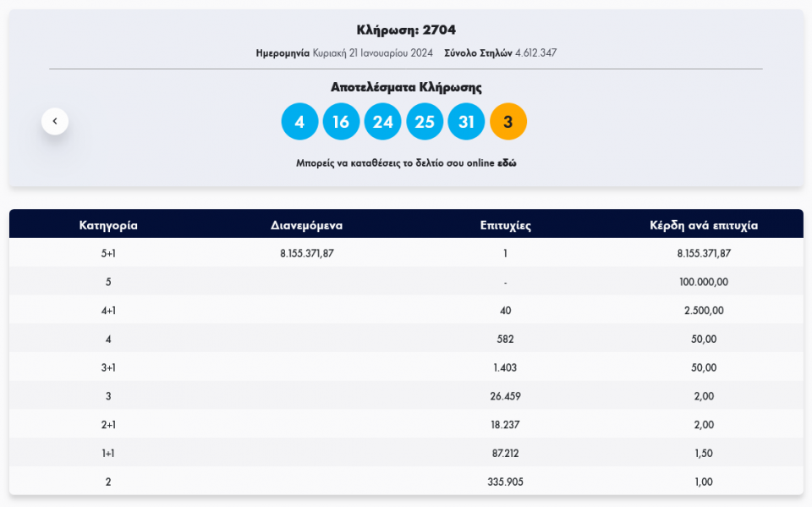Open the online submission link 'εδώ'

(x=507, y=163)
